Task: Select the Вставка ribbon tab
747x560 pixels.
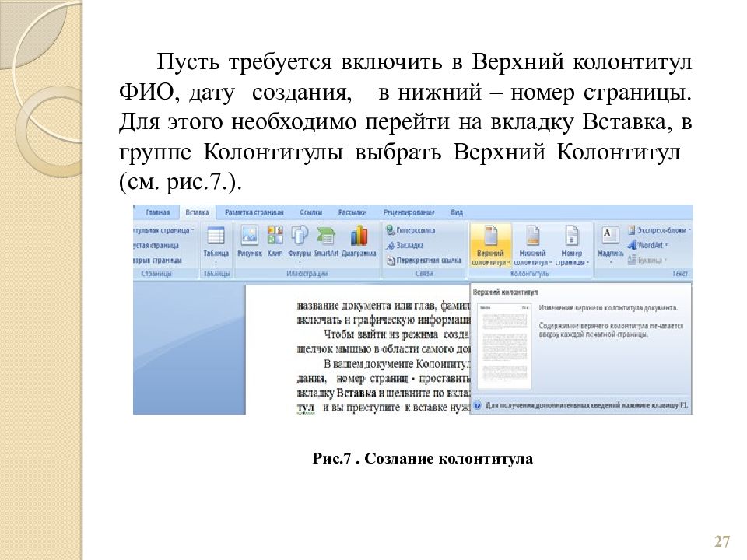Action: click(197, 212)
